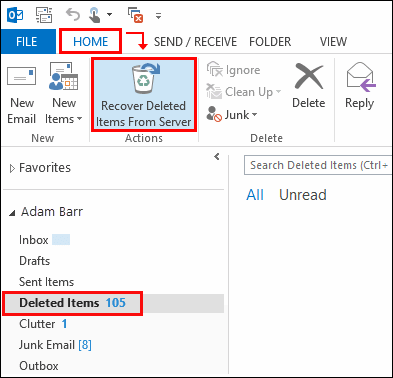This screenshot has width=393, height=378.
Task: Click Send/Receive All Folders quick access icon
Action: [44, 15]
